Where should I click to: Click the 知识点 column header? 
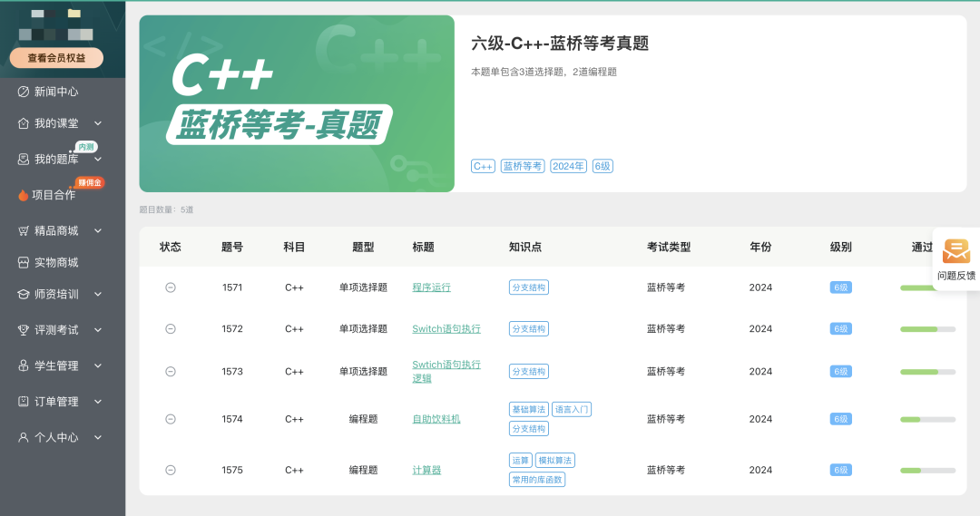click(x=525, y=248)
